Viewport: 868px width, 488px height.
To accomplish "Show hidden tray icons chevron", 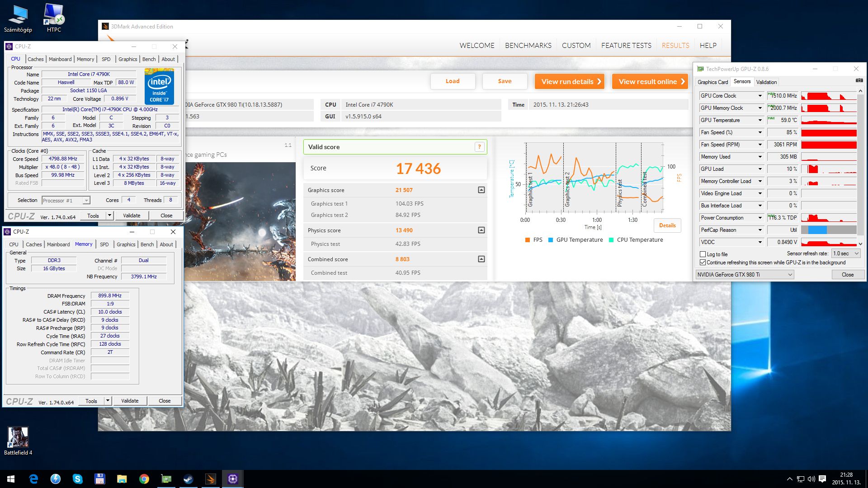I will pos(789,479).
